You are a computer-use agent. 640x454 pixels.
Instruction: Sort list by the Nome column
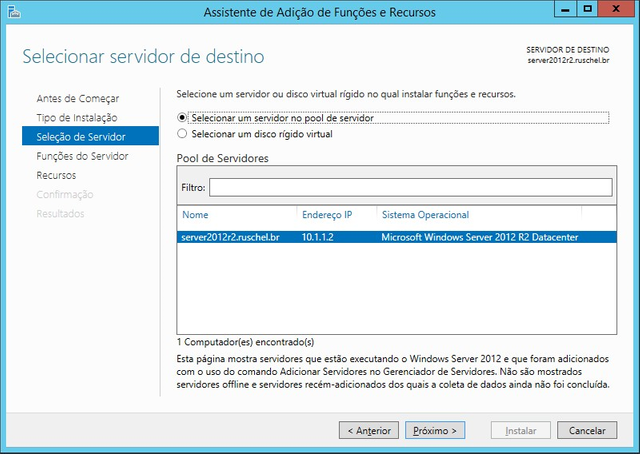click(x=195, y=215)
